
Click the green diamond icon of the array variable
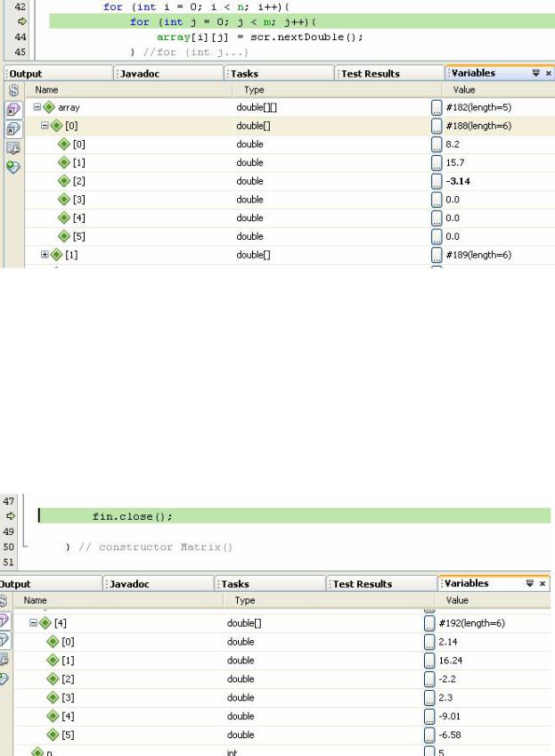49,107
